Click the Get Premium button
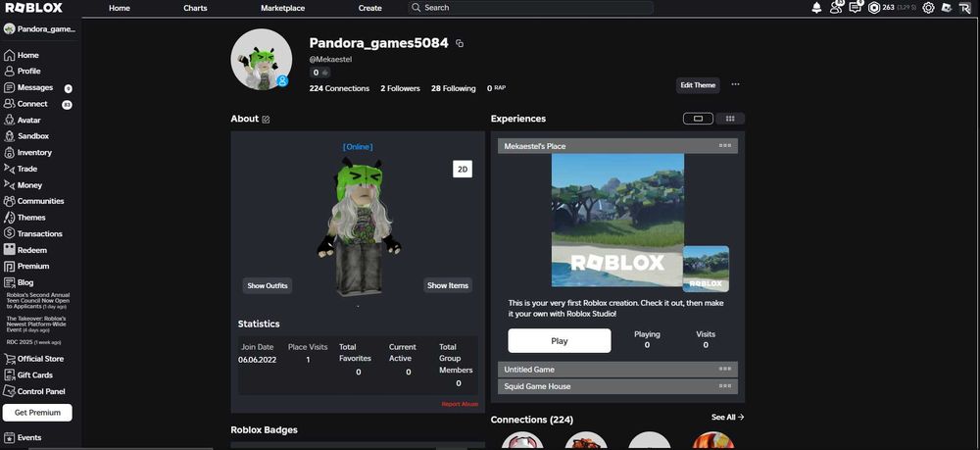 tap(37, 413)
